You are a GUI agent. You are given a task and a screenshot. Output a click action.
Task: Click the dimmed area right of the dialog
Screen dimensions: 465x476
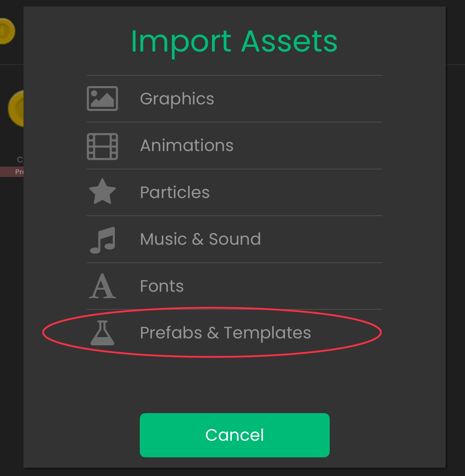tap(455, 242)
